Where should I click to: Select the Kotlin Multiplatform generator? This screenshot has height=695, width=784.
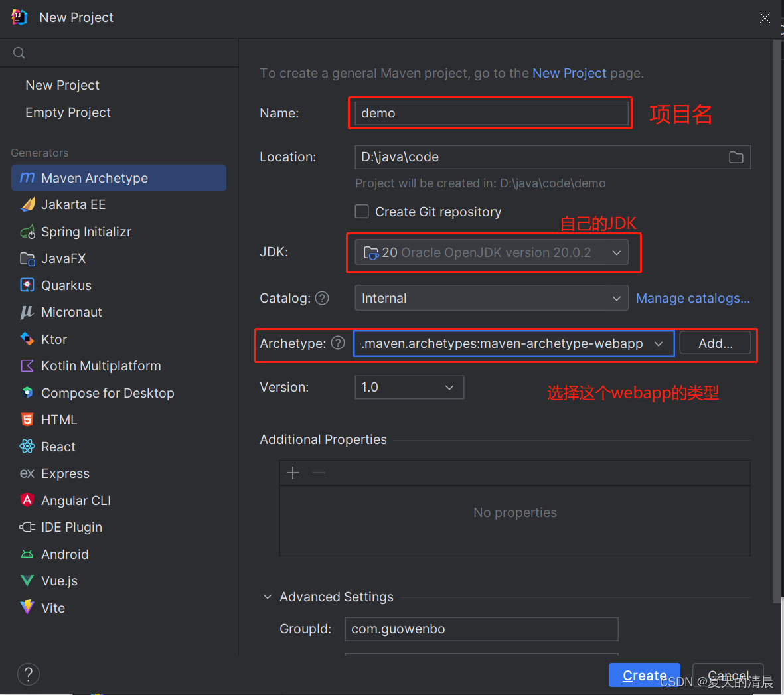[119, 366]
